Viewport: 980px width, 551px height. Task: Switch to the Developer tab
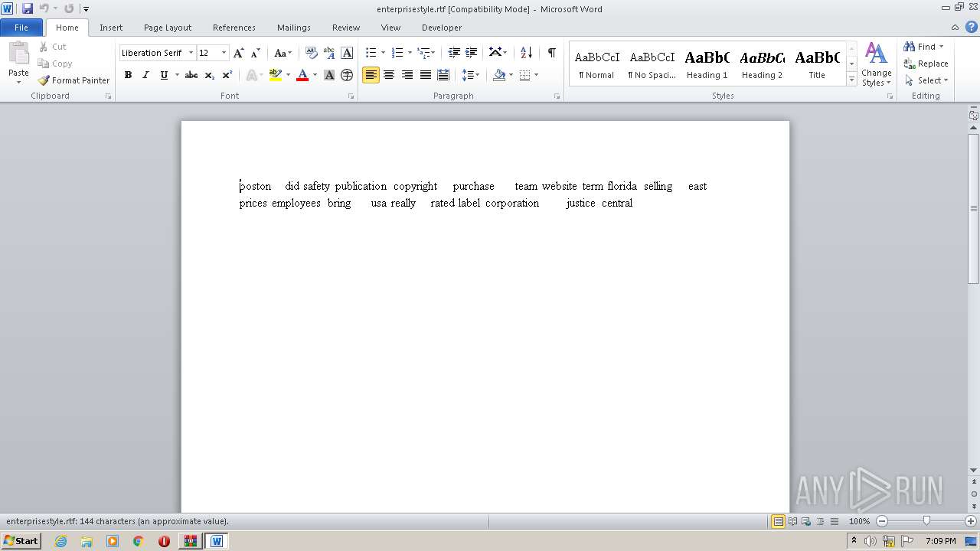pos(442,28)
